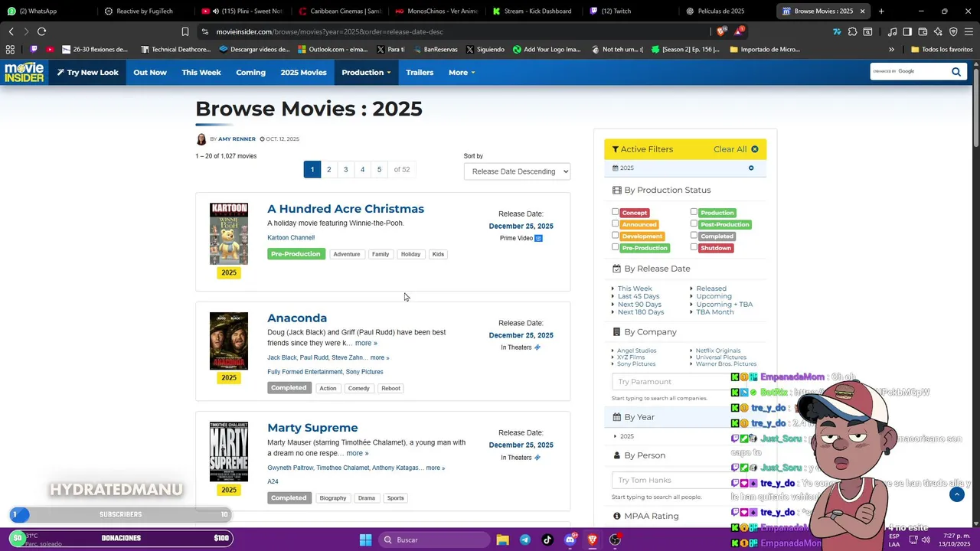The height and width of the screenshot is (551, 980).
Task: Reload the page
Action: pyautogui.click(x=41, y=31)
